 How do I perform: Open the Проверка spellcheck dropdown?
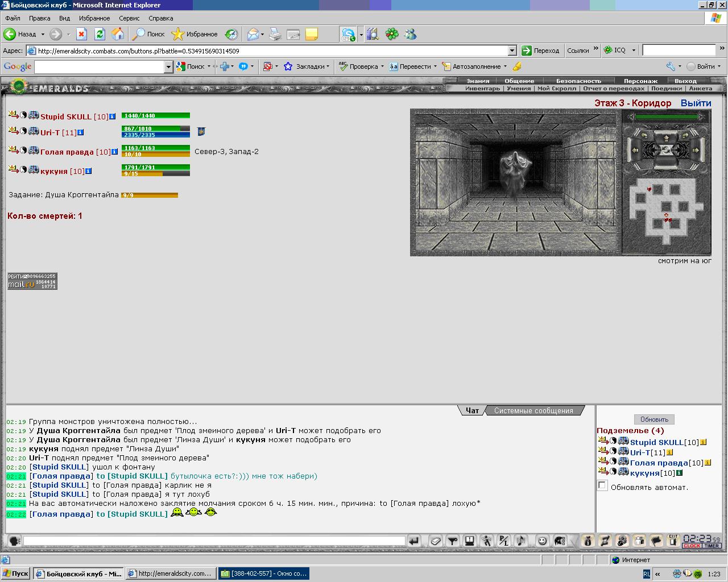[382, 66]
